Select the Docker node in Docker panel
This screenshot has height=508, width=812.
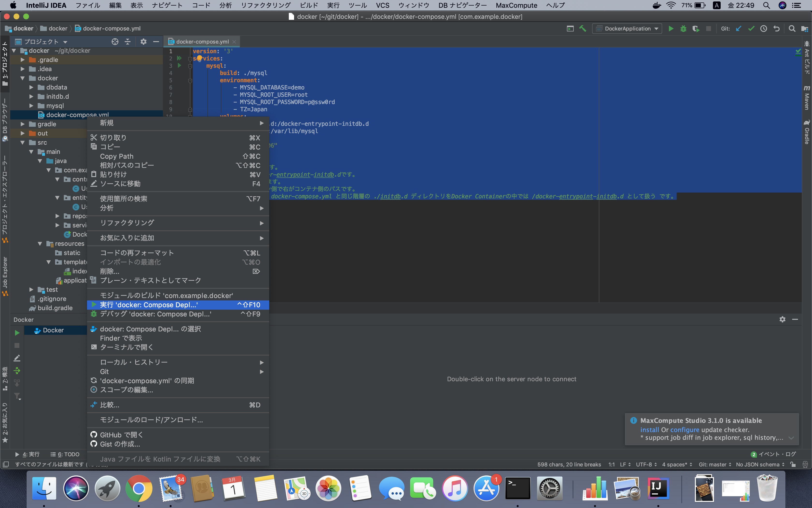50,330
